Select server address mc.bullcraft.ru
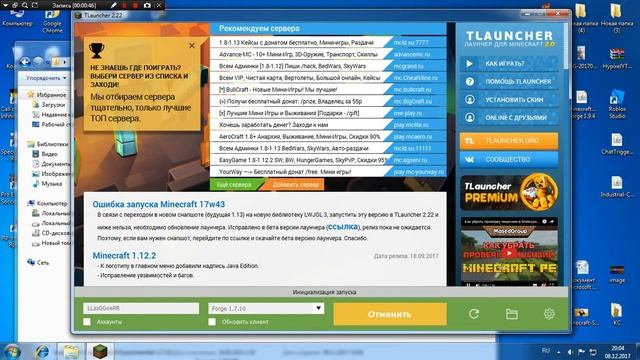 tap(412, 89)
